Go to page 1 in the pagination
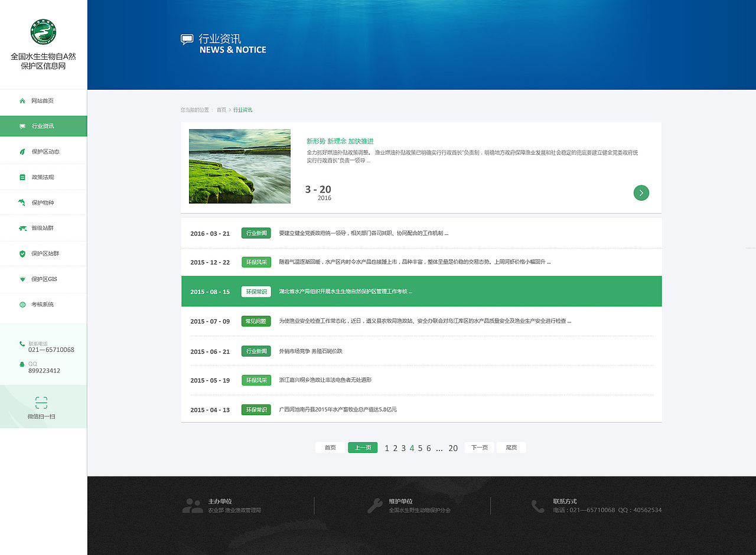Screen dimensions: 756x555 coord(387,448)
